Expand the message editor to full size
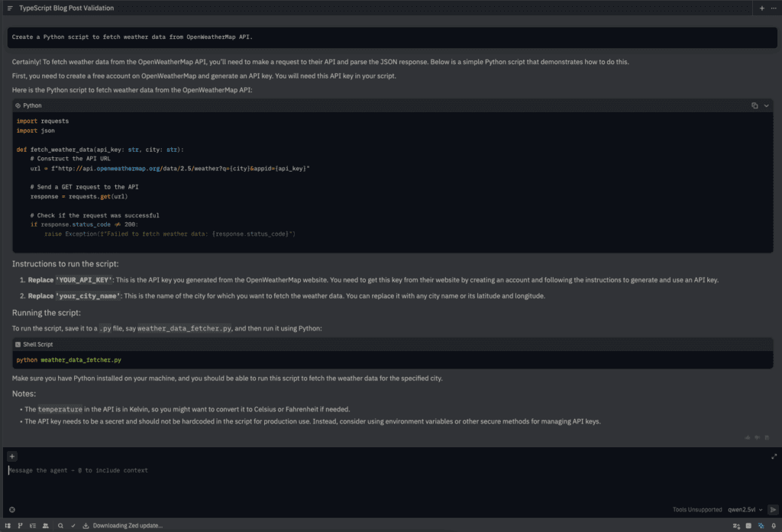This screenshot has height=532, width=782. (x=774, y=456)
